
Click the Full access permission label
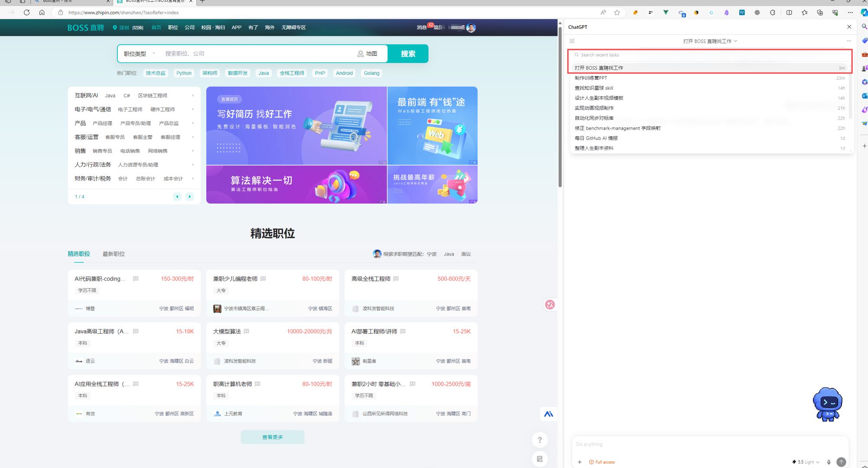pos(602,462)
